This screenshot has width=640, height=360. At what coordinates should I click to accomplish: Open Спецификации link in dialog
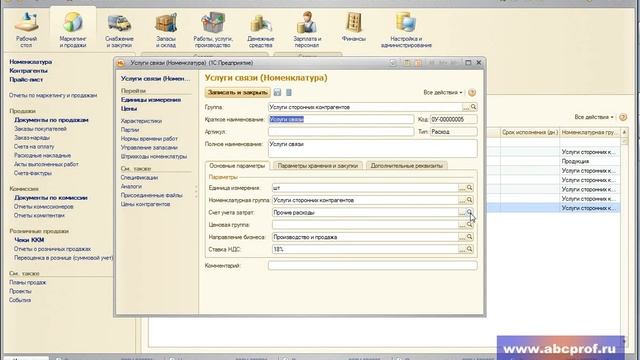(139, 178)
